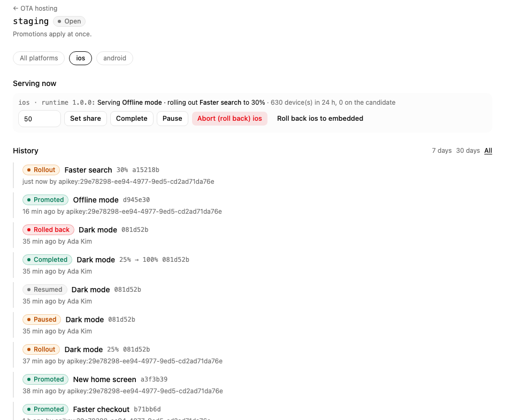Screen dimensions: 505x420
Task: Click commit hash a3f3b39
Action: point(154,379)
